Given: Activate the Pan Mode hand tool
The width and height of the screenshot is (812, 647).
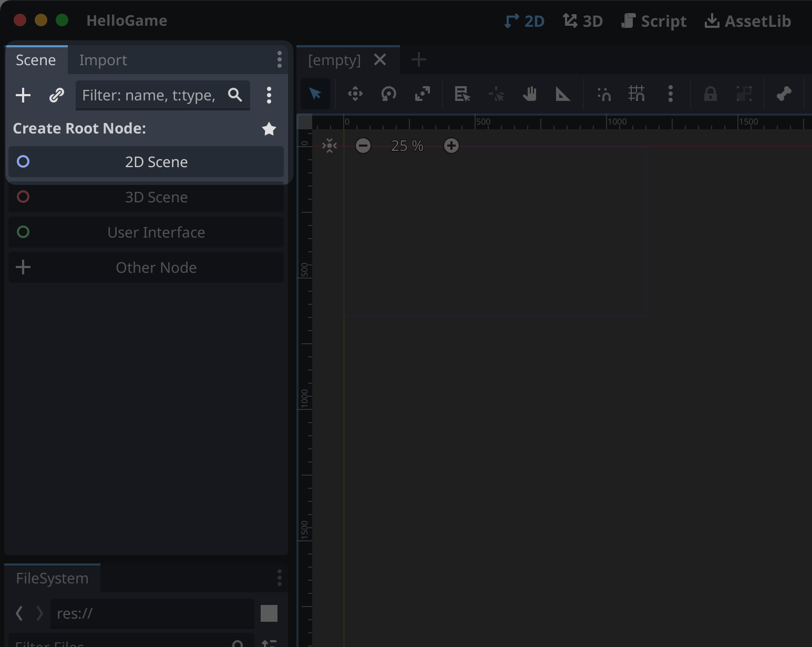Looking at the screenshot, I should pos(529,94).
